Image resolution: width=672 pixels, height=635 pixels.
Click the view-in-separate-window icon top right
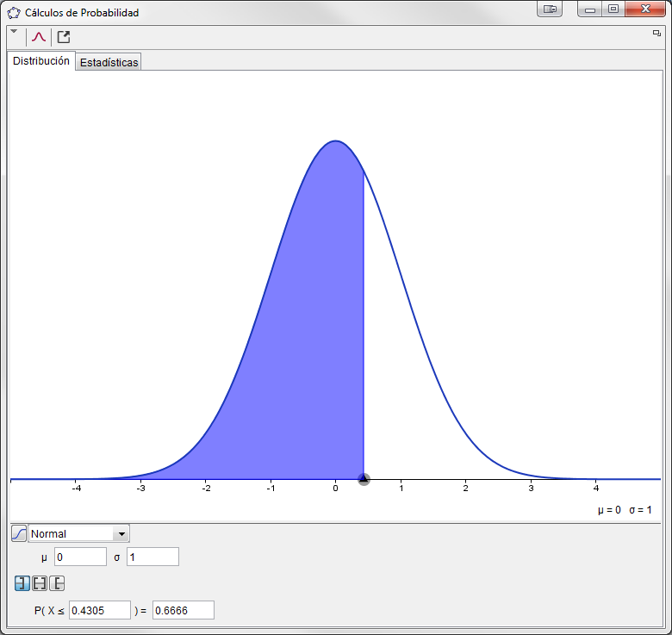[656, 33]
